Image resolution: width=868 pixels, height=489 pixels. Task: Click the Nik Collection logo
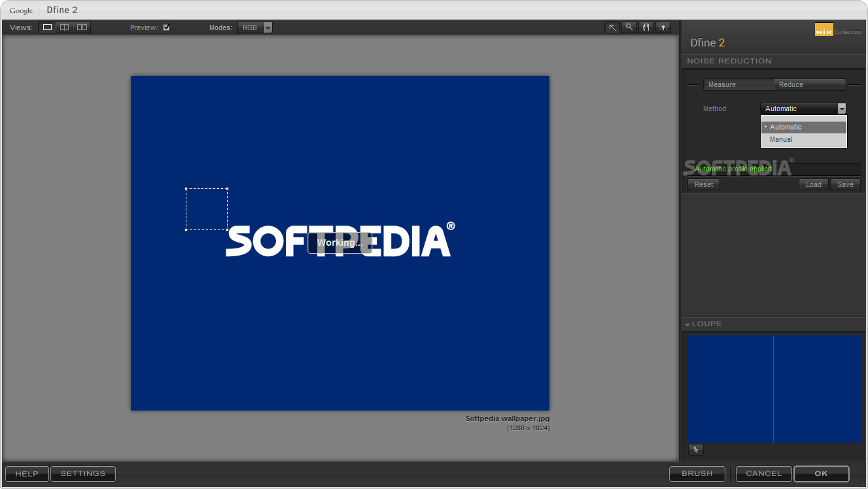(838, 30)
